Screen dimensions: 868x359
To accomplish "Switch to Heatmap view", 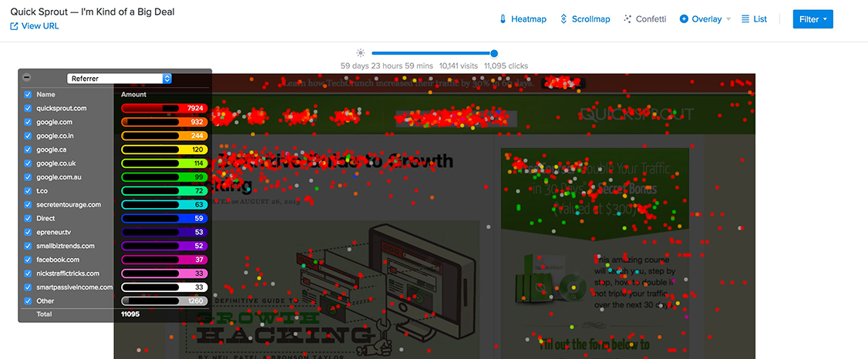I will coord(523,18).
